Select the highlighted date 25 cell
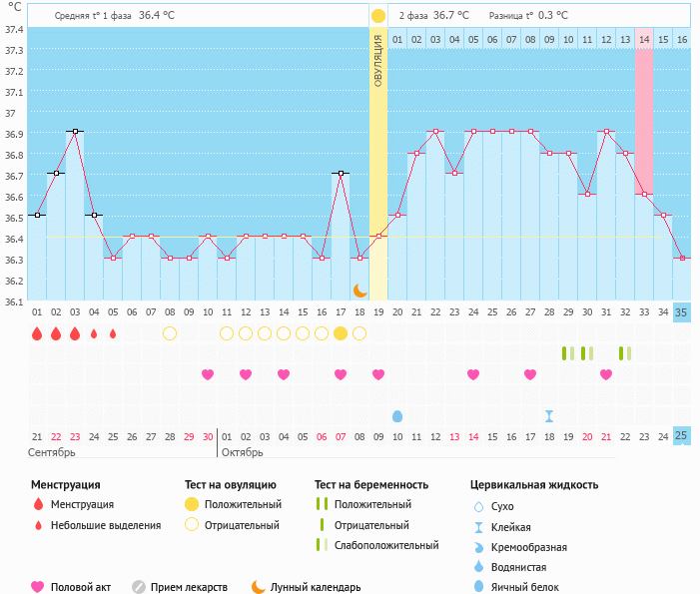 (682, 436)
